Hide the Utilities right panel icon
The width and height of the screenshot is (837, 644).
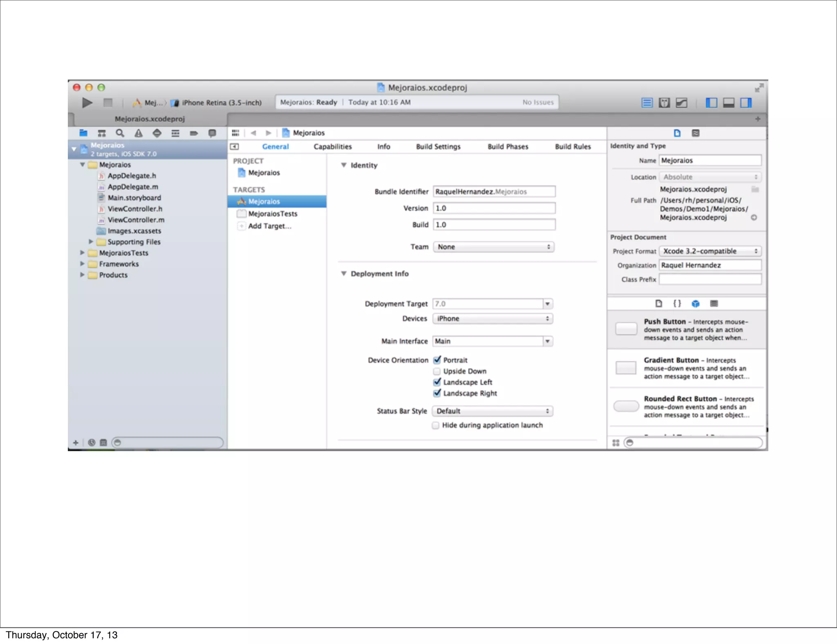coord(745,103)
